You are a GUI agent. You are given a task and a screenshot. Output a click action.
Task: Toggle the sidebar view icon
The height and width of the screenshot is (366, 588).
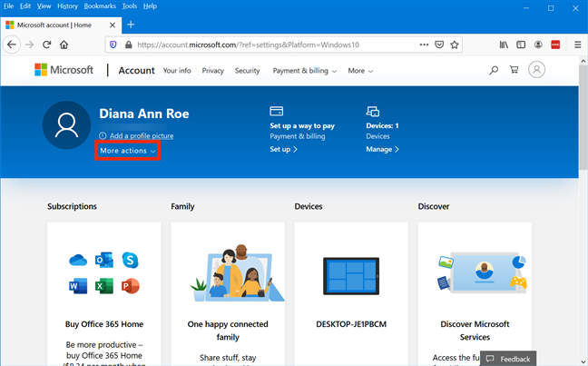(x=521, y=45)
